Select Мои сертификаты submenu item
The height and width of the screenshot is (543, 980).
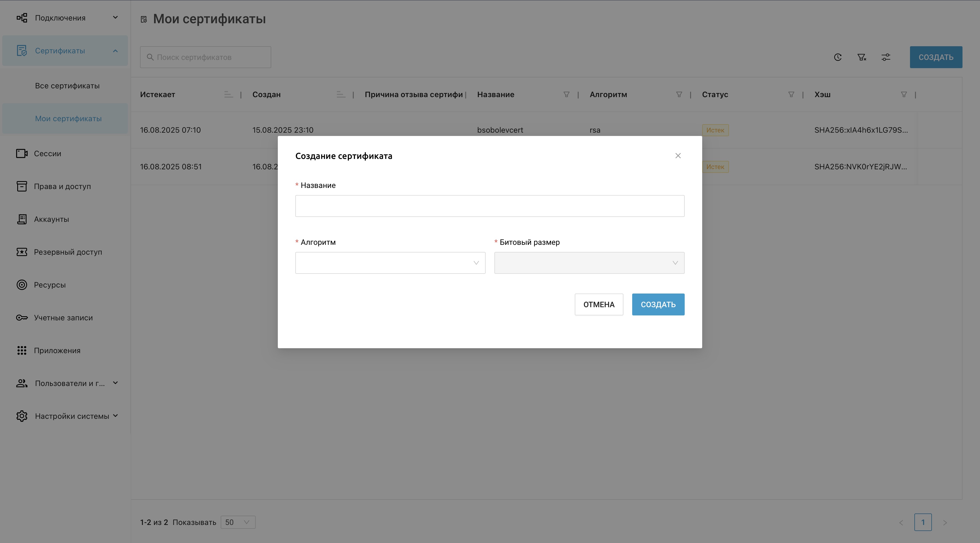(68, 118)
